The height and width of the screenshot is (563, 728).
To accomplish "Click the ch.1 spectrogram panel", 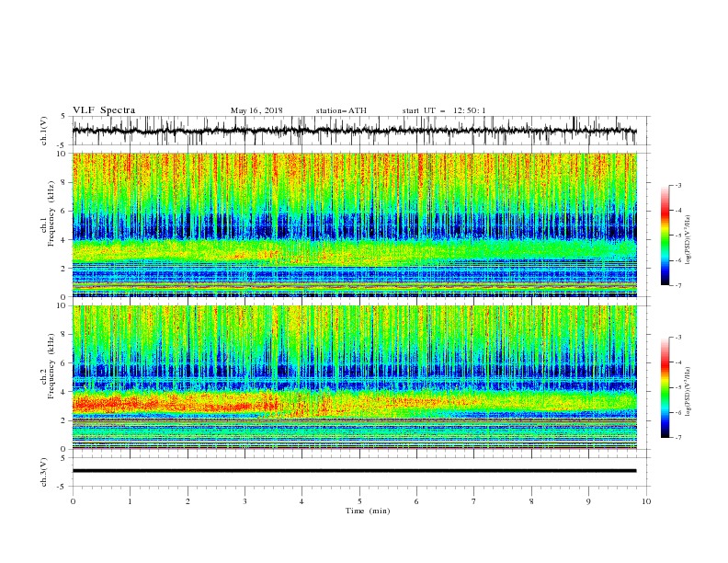I will pos(354,224).
